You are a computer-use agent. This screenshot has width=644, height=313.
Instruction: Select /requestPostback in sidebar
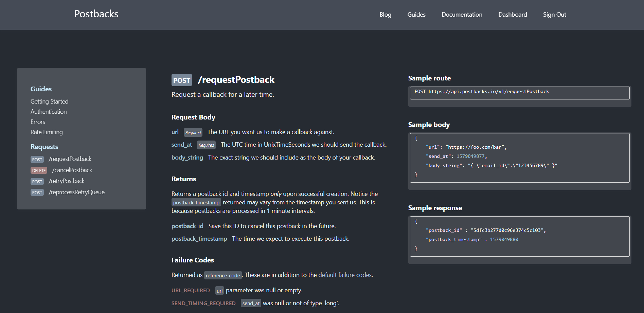(x=70, y=159)
